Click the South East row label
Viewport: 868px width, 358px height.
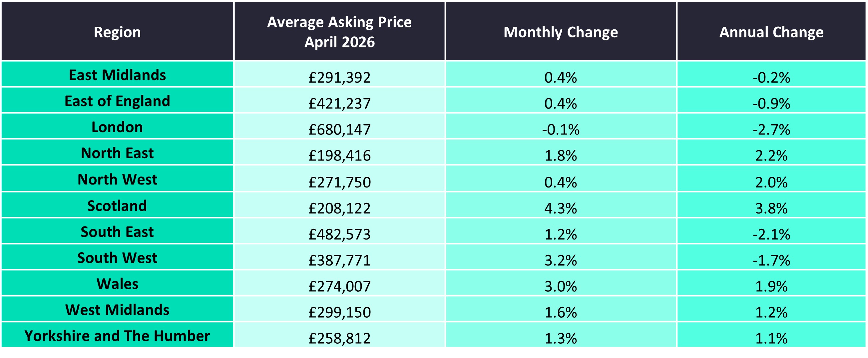(x=117, y=232)
